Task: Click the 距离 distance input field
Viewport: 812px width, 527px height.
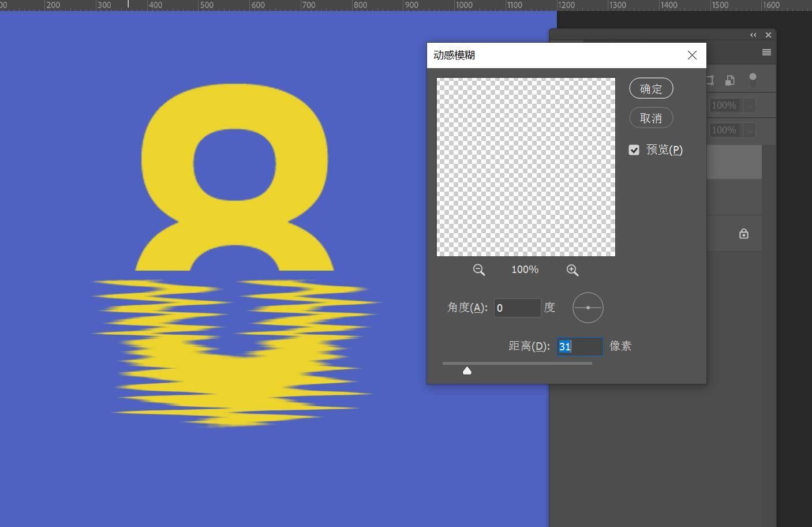Action: [579, 346]
